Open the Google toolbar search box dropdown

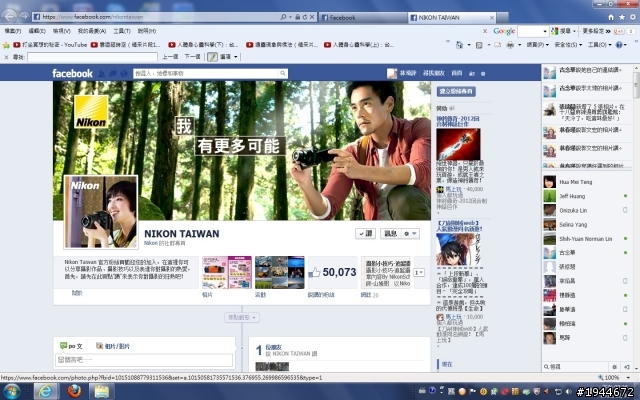(545, 31)
